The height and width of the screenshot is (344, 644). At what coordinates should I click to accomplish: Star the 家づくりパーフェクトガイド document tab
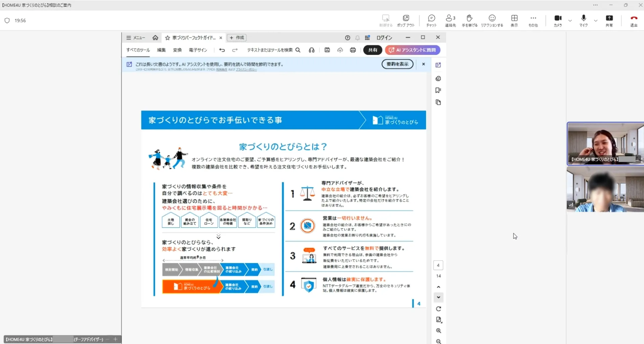168,38
